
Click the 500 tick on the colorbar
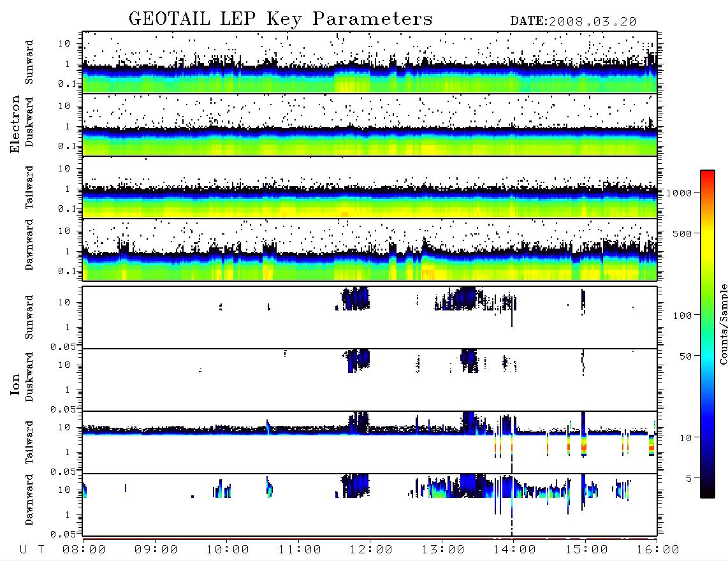tap(682, 233)
